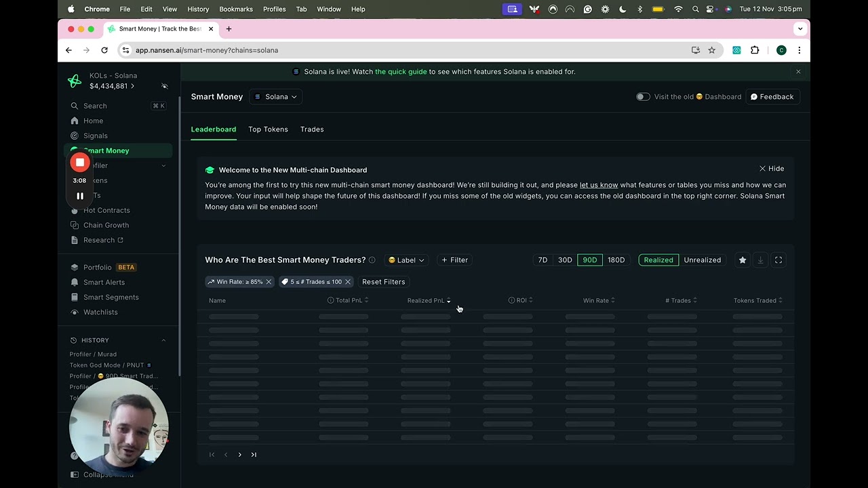Remove # Trades filter chip
This screenshot has height=488, width=868.
coord(348,282)
